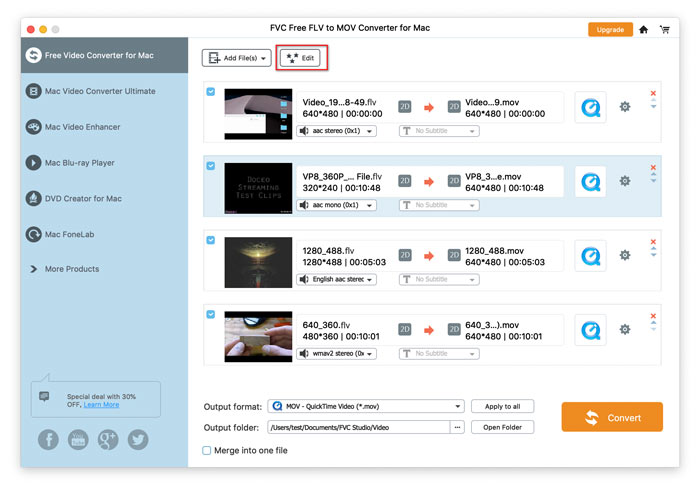The height and width of the screenshot is (491, 700).
Task: Remove VP8_360P File.flv with red X
Action: [653, 167]
